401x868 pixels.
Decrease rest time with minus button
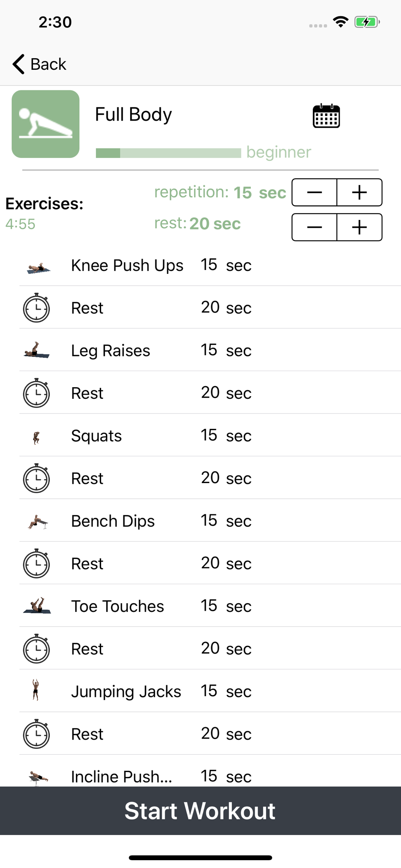coord(315,227)
